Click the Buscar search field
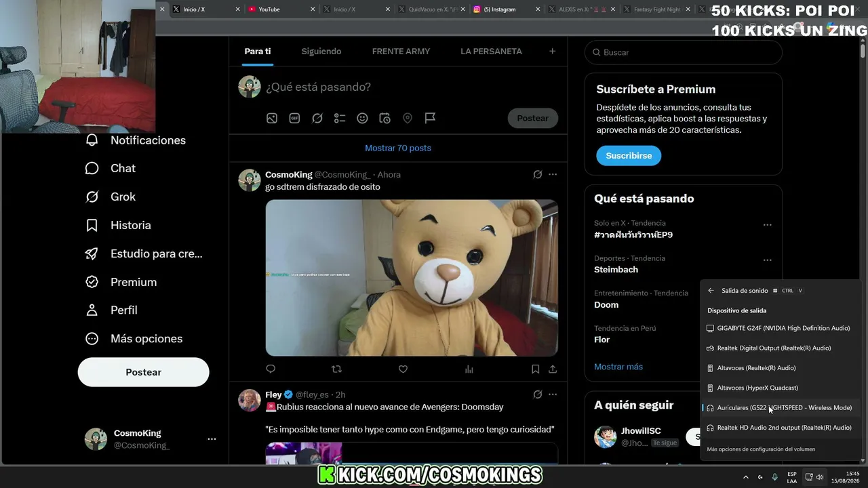Screen dimensions: 868x488 point(684,52)
